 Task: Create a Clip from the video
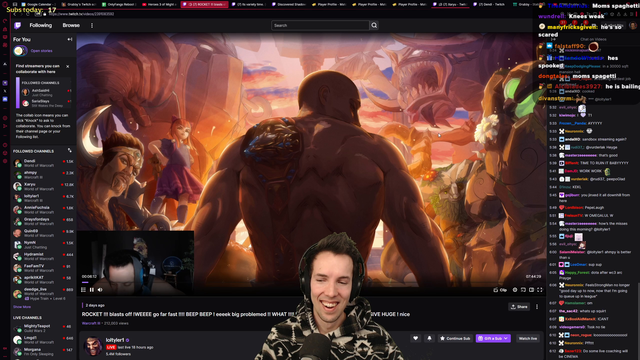click(500, 290)
